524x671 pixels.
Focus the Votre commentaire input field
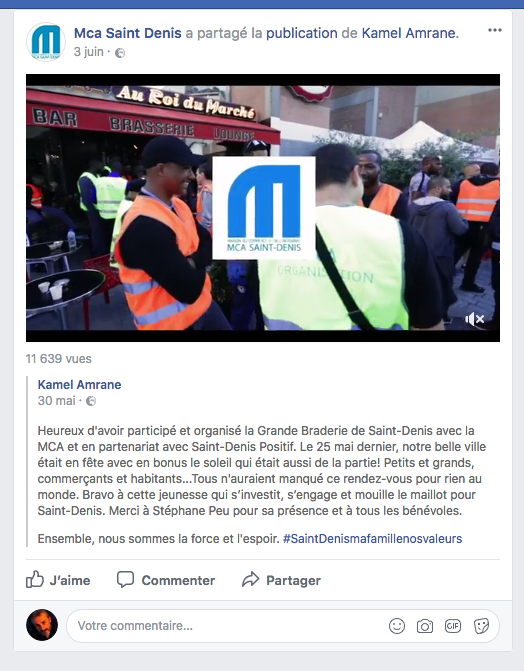coord(227,626)
